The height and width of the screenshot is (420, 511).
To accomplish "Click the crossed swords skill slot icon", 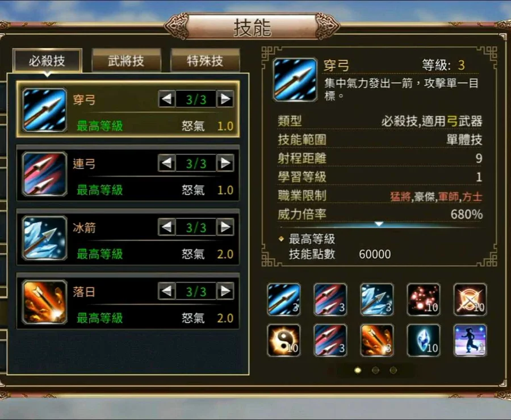I will click(470, 300).
